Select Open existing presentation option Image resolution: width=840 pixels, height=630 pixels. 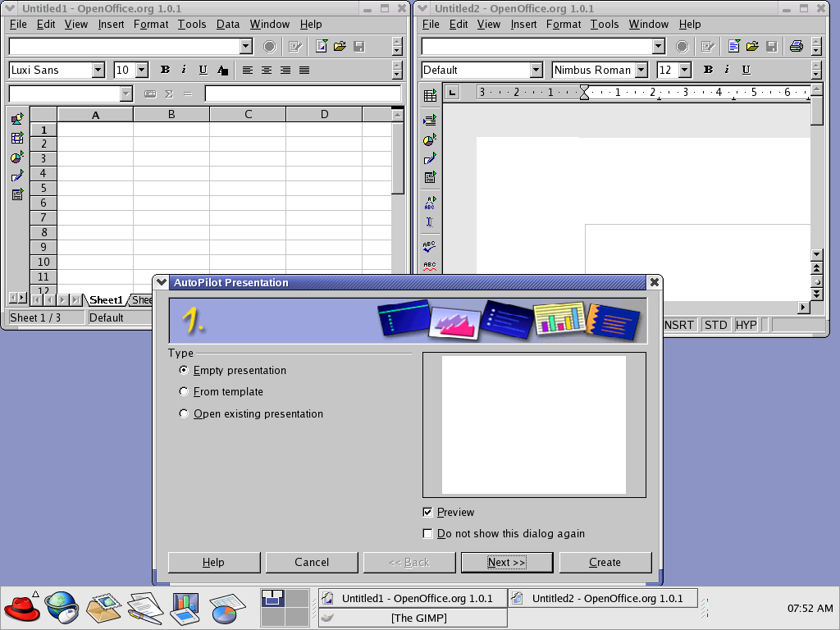[184, 413]
